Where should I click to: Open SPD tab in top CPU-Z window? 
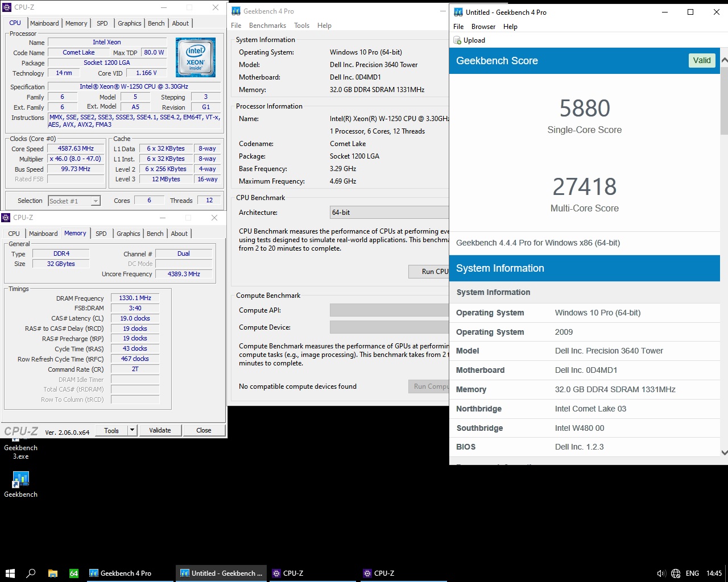[102, 23]
